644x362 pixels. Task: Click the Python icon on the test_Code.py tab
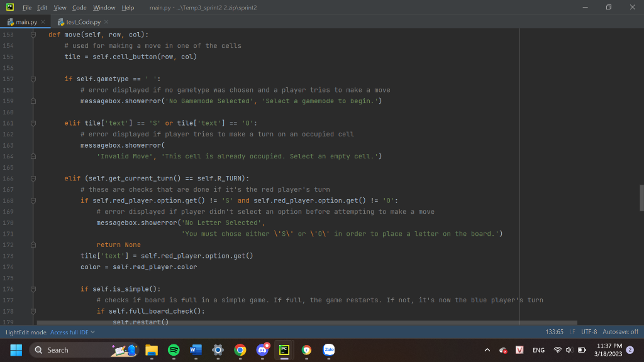tap(60, 21)
